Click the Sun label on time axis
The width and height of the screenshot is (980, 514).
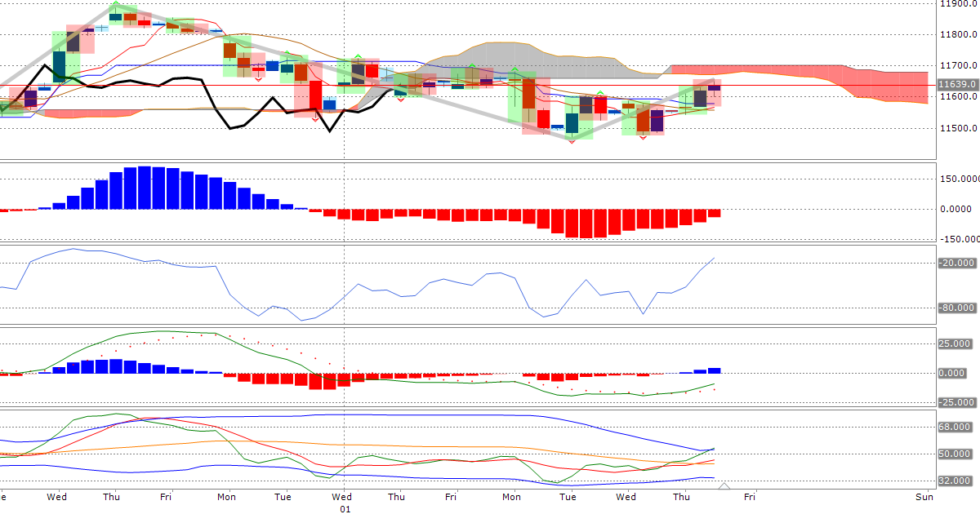pos(924,496)
